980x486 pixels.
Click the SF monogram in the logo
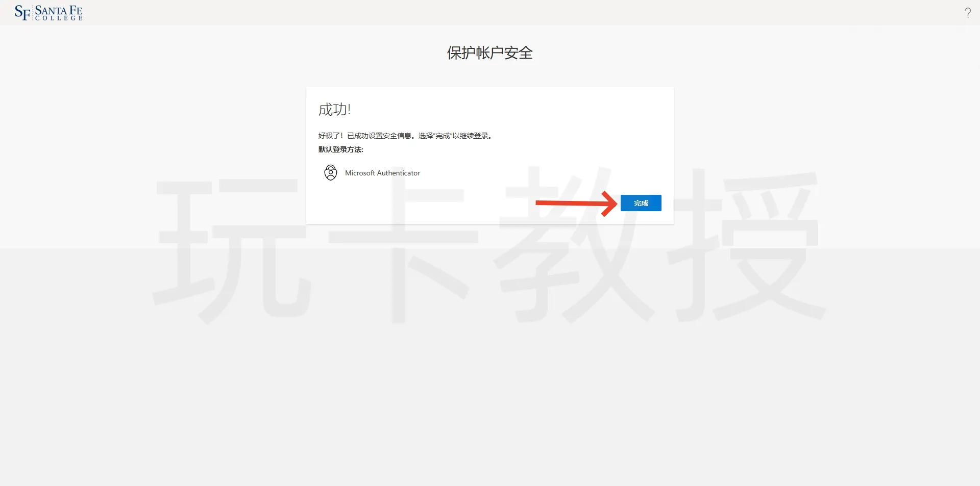click(22, 13)
